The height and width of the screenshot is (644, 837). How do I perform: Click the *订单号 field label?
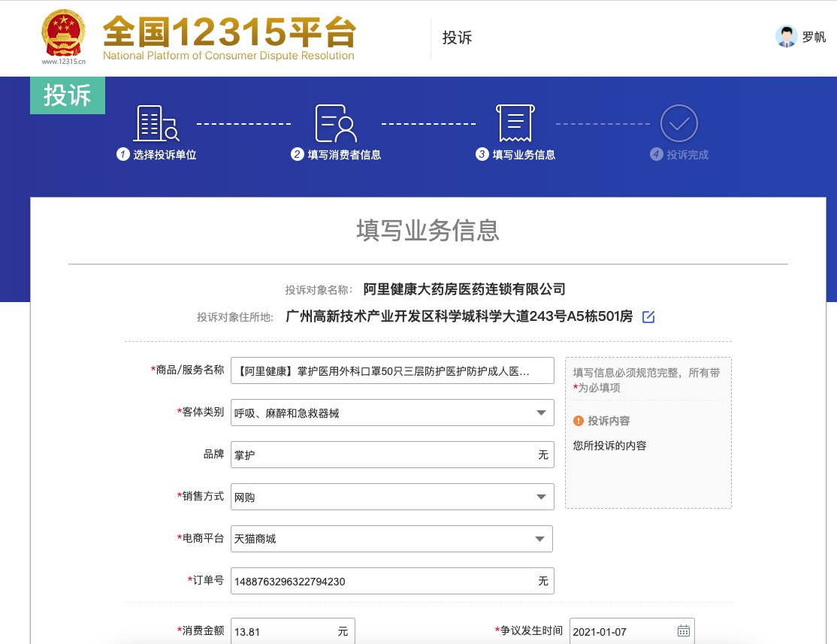[x=206, y=580]
